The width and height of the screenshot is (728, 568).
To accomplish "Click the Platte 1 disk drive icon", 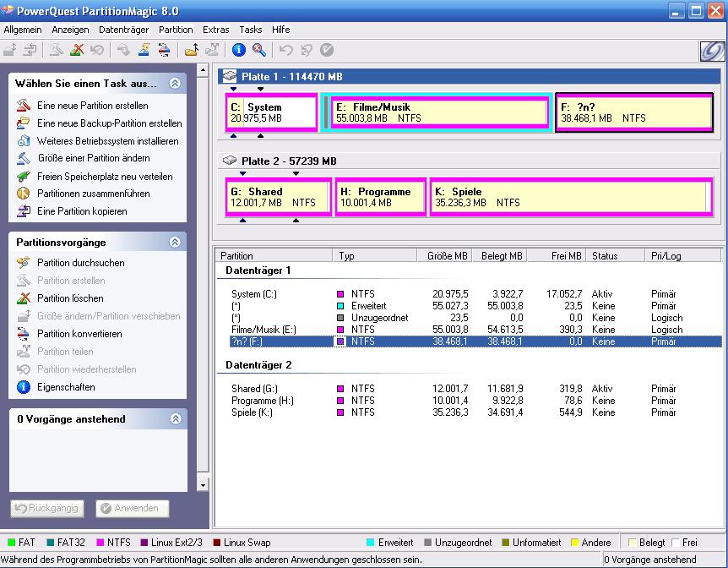I will click(x=230, y=76).
